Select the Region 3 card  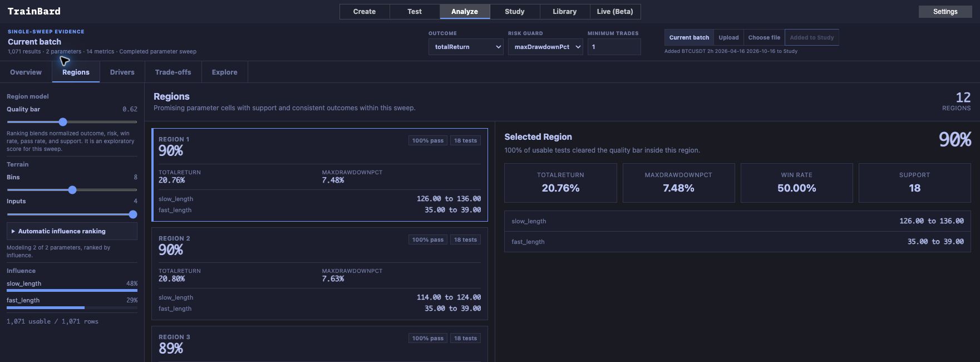[x=319, y=344]
